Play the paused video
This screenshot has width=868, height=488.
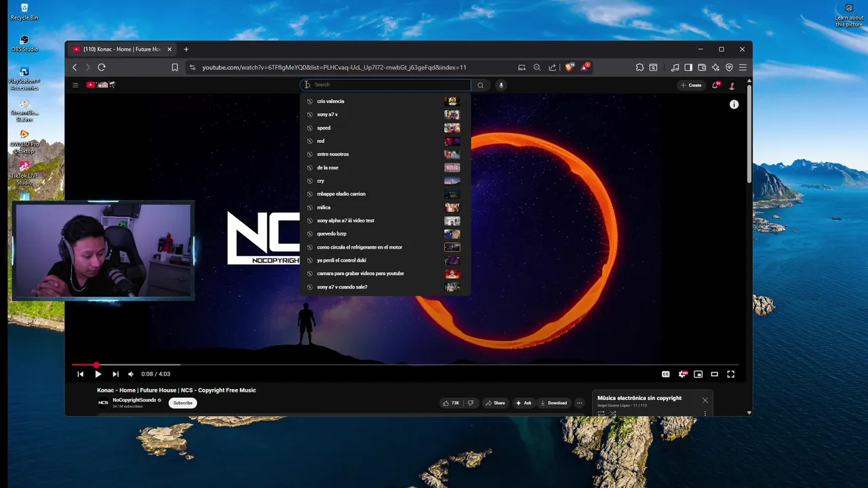(98, 374)
